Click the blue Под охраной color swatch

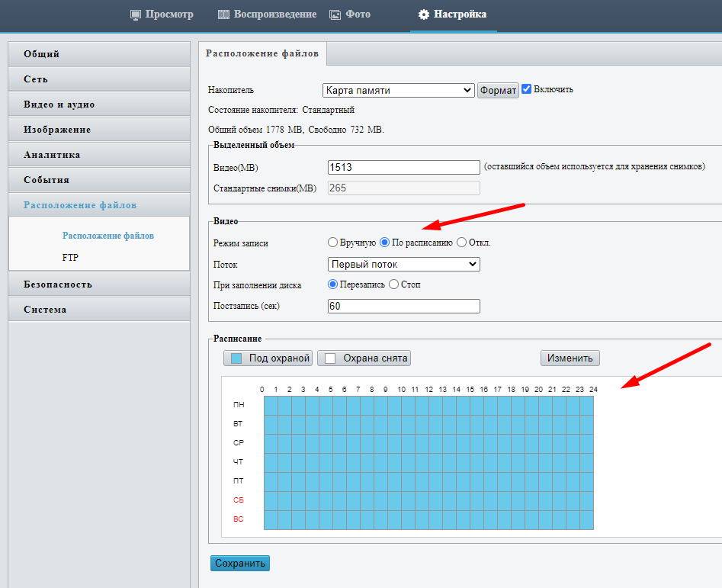[236, 358]
